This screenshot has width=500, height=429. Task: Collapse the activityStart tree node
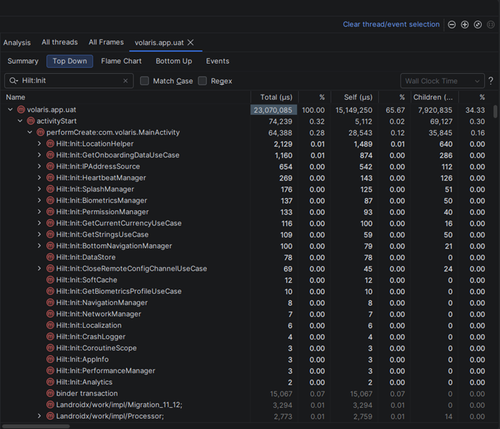20,121
